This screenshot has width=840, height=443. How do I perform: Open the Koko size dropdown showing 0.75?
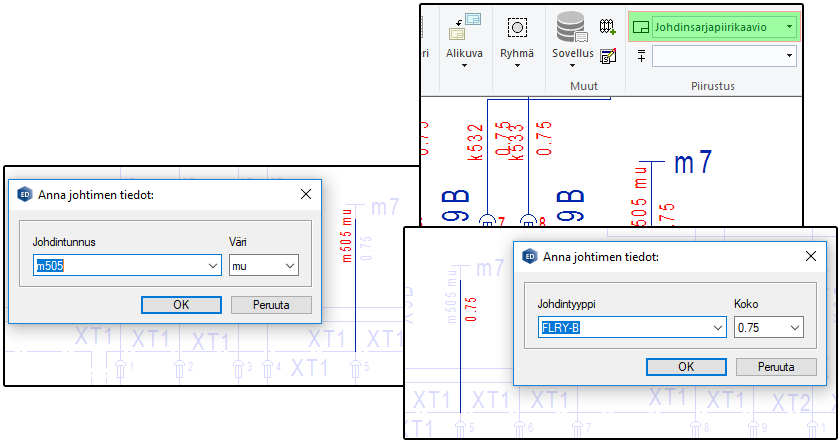(794, 328)
